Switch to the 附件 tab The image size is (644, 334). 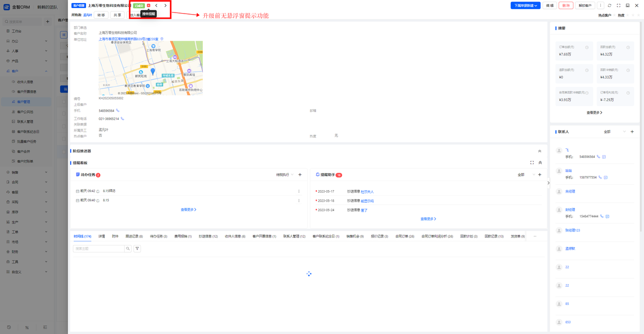(115, 236)
